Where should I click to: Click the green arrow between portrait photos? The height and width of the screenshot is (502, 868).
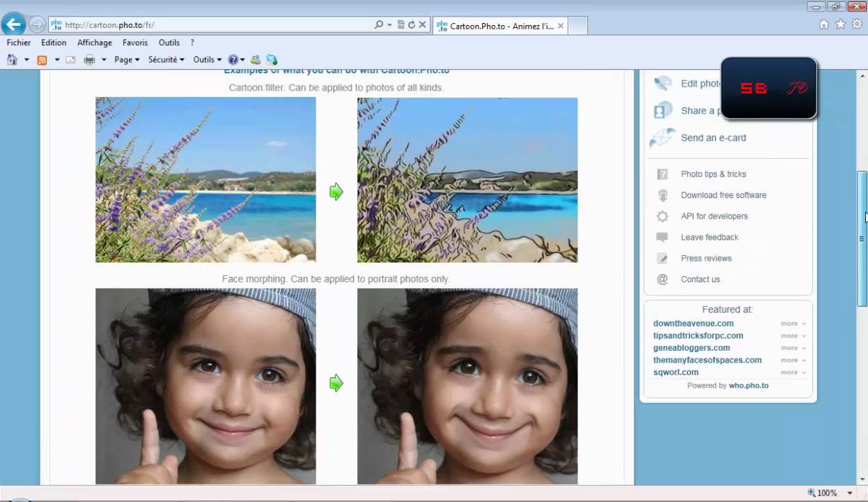click(336, 383)
